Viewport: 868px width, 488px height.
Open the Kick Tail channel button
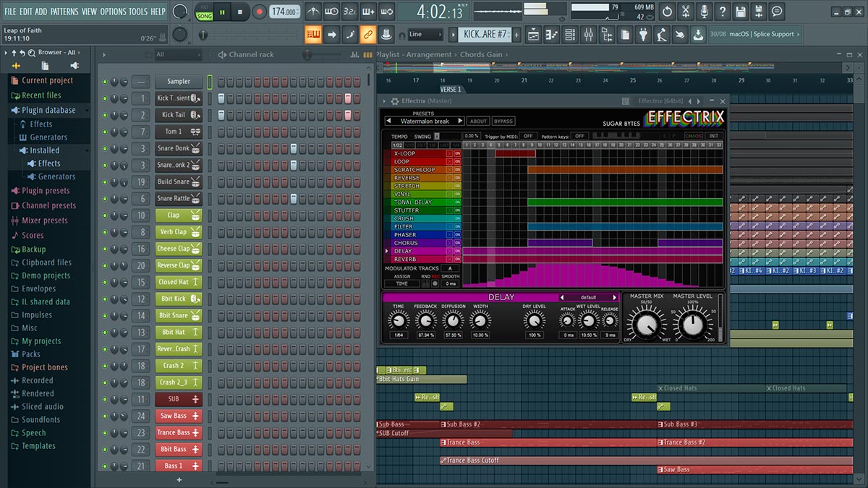[x=178, y=115]
